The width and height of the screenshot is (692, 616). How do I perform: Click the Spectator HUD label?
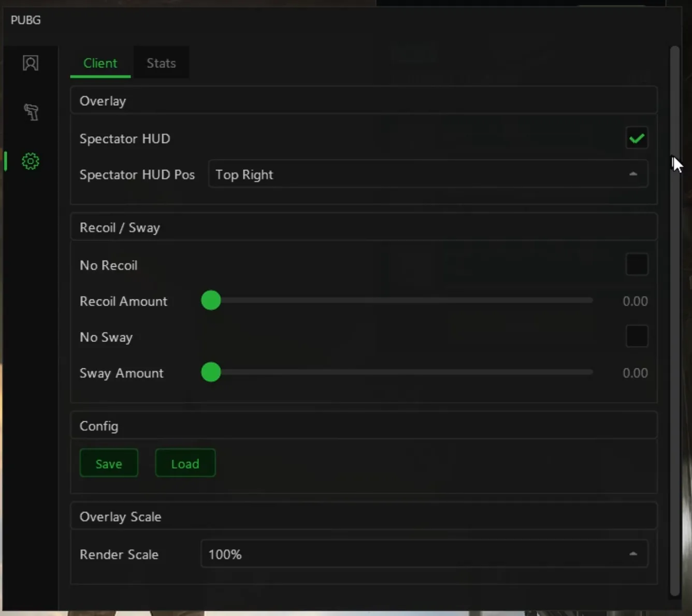[x=125, y=139]
